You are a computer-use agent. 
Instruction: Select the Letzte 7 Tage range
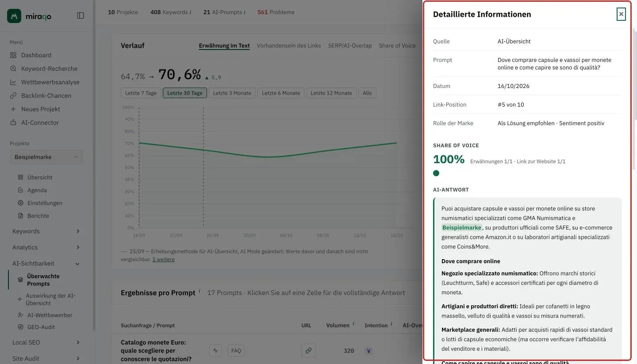141,93
